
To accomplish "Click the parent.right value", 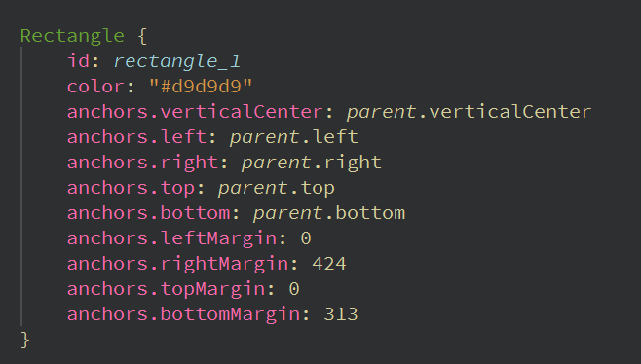I will 312,163.
